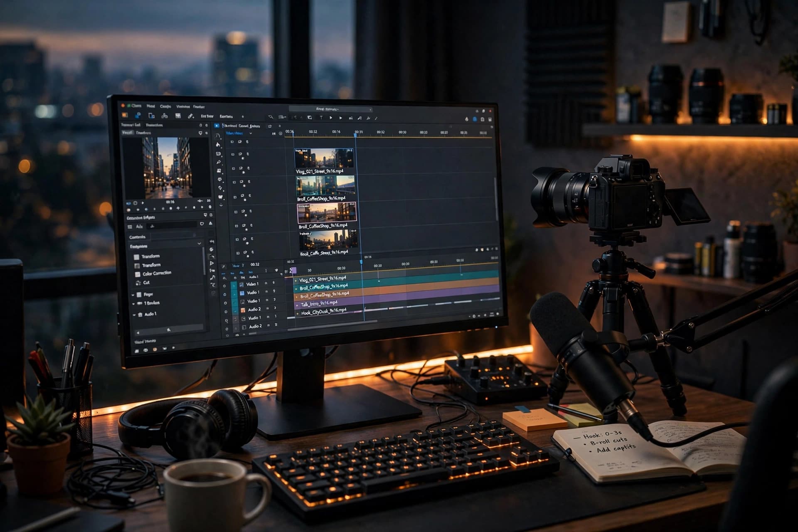Viewport: 798px width, 532px height.
Task: Select the pen tool in the vertical toolbar
Action: [219, 162]
